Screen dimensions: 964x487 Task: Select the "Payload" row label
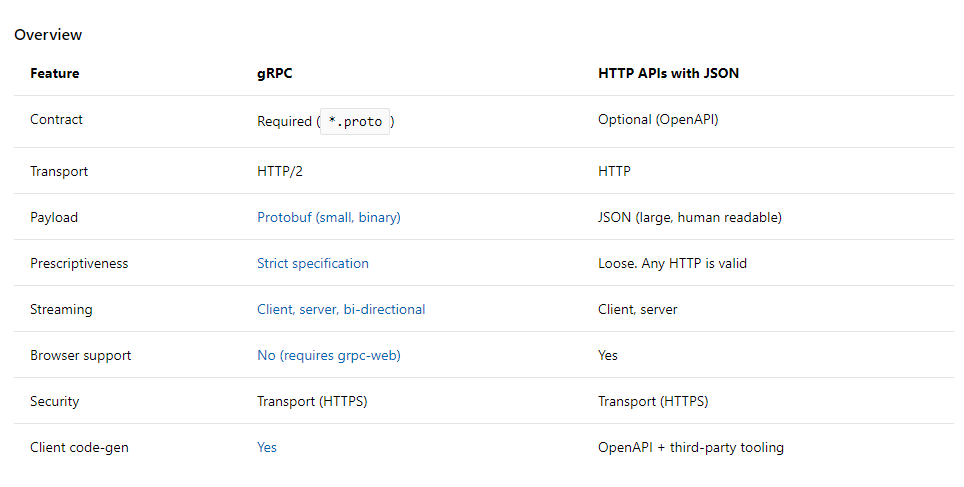(54, 217)
